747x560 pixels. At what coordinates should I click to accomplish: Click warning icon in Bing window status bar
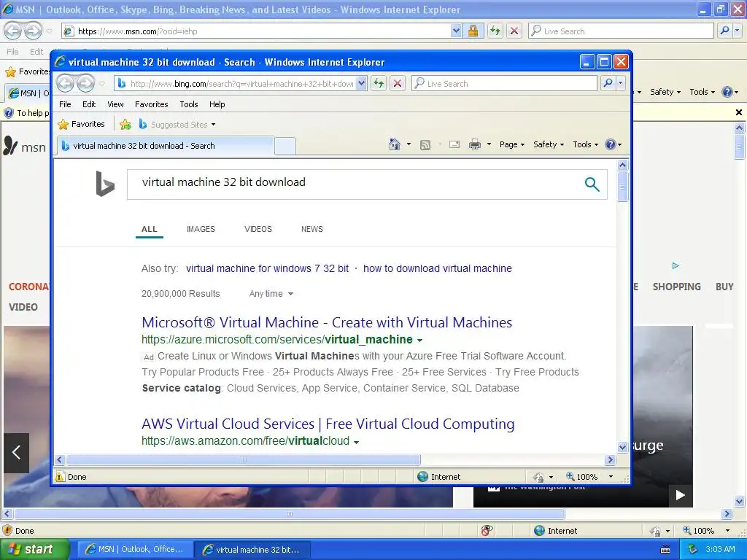click(x=60, y=477)
